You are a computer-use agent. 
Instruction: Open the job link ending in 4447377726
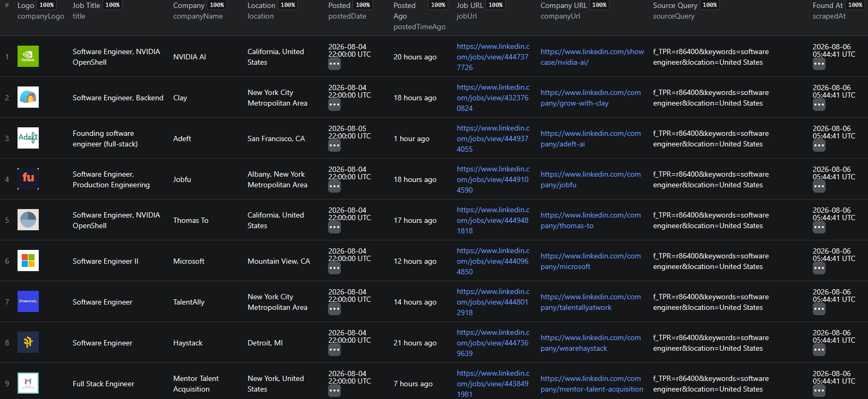coord(493,57)
